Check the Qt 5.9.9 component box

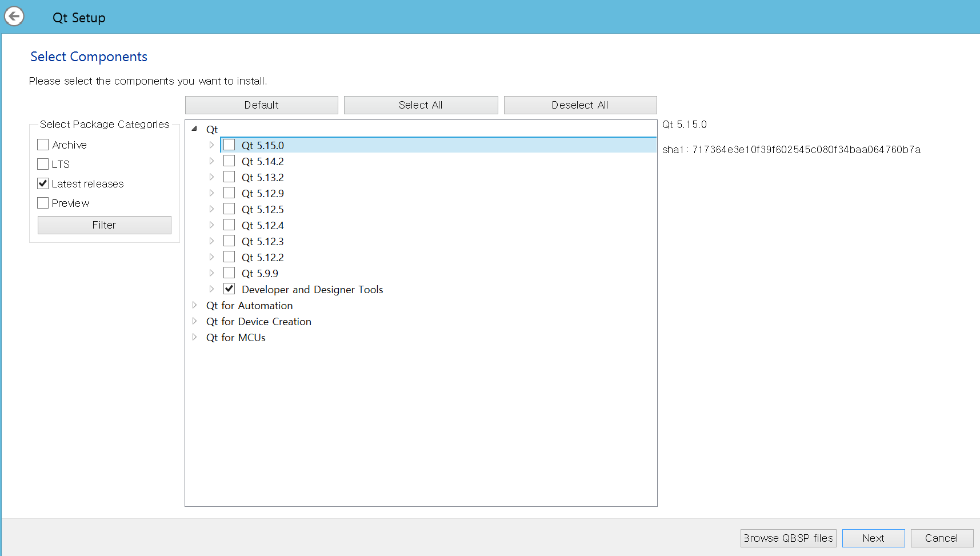tap(229, 273)
